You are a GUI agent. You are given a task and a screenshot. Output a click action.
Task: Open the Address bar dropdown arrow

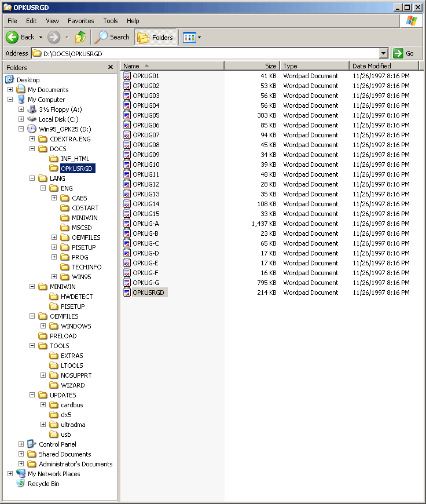pos(383,53)
